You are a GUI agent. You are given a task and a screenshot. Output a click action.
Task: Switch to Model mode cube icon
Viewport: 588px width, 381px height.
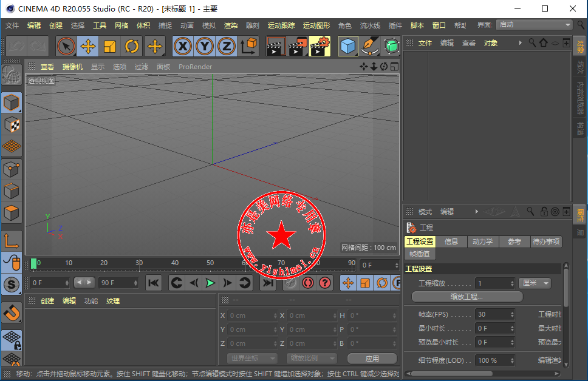tap(12, 103)
